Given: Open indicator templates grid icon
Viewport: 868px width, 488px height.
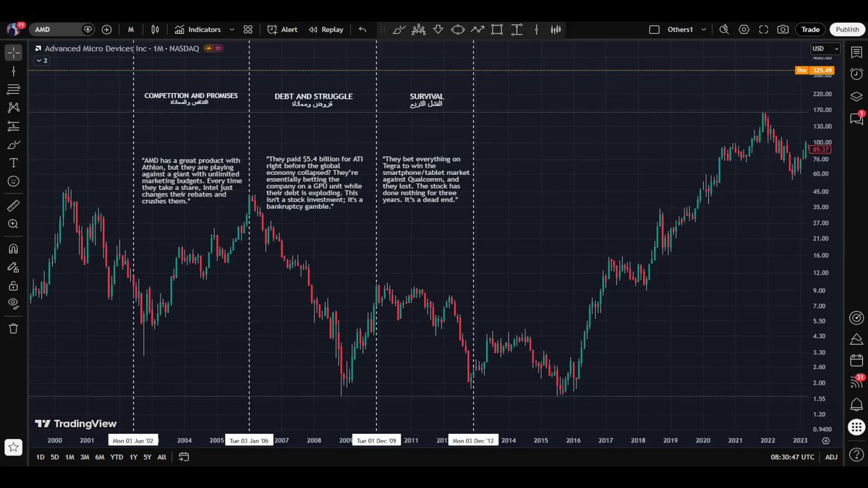Looking at the screenshot, I should coord(248,30).
